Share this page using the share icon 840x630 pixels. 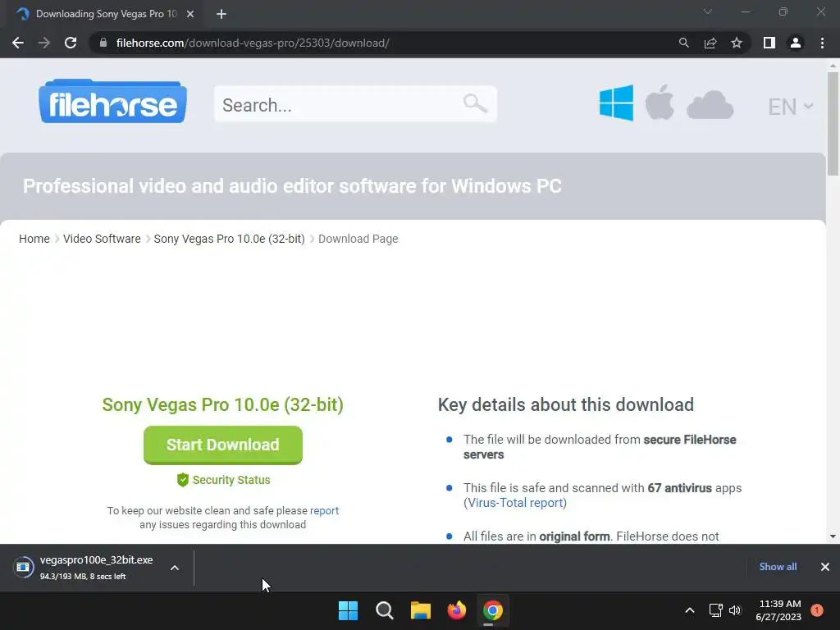(x=710, y=43)
